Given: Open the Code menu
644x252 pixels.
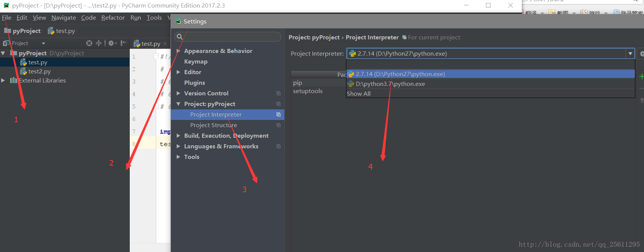Looking at the screenshot, I should click(x=88, y=18).
